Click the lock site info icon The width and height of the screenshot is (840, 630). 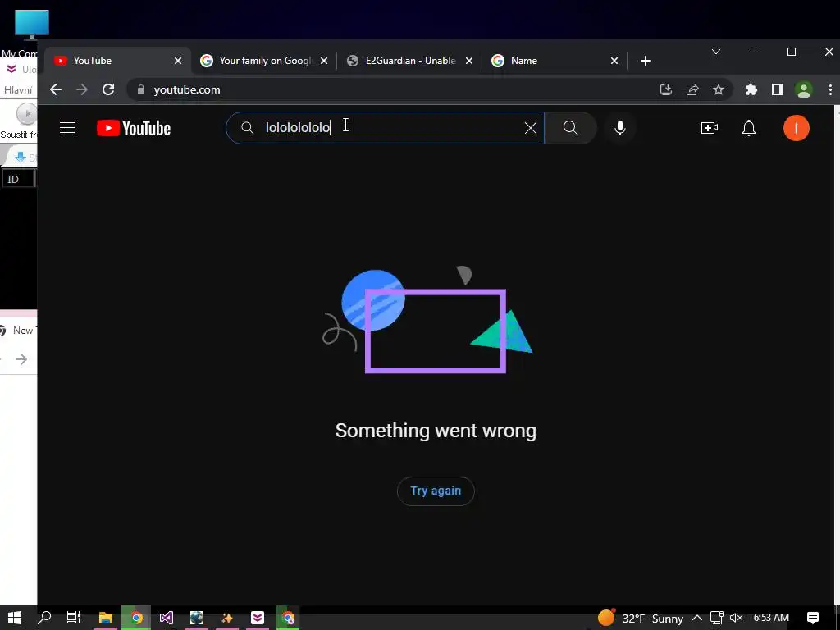point(141,89)
